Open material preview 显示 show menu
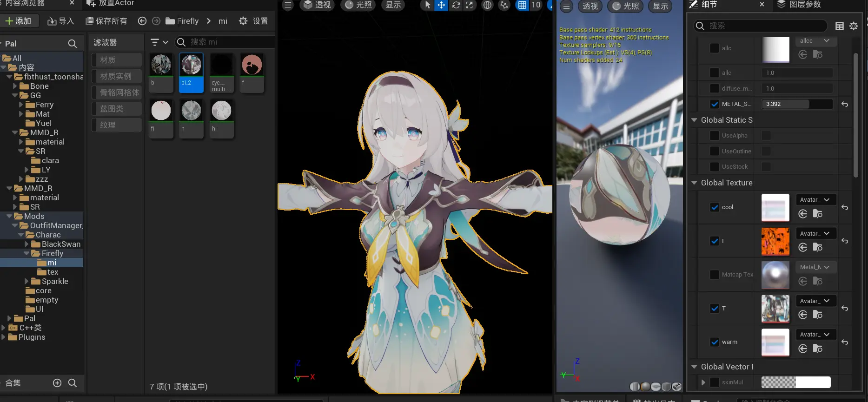Screen dimensions: 868x402 [x=661, y=7]
